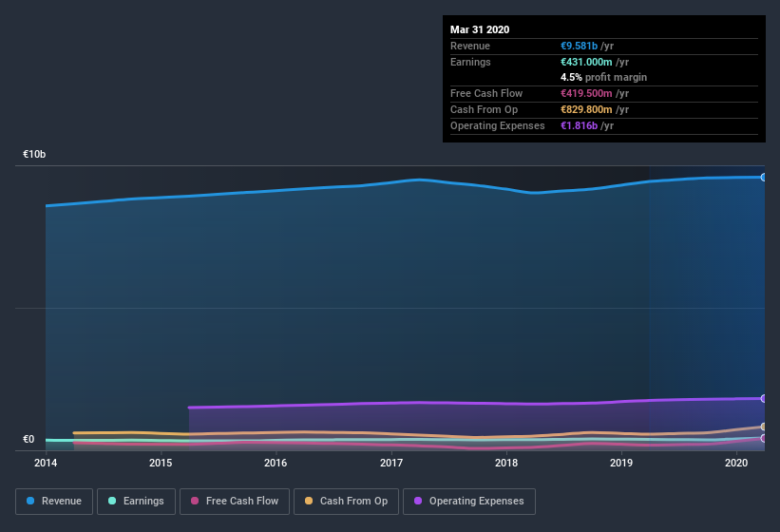This screenshot has height=532, width=780.
Task: Click the Cash From Op tooltip label
Action: 484,109
